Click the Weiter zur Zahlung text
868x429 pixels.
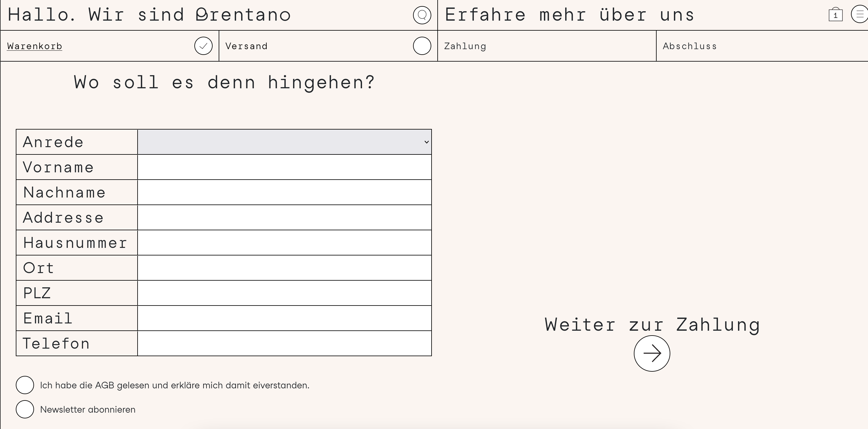652,325
